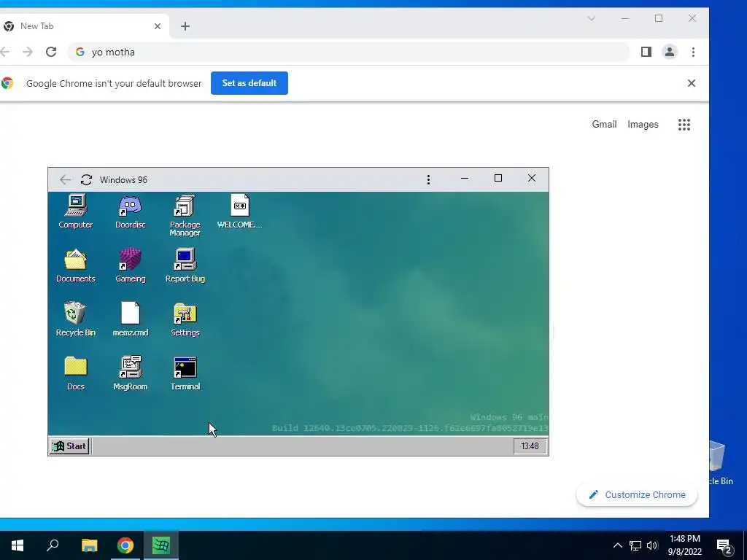Open the Documents folder icon
Screen dimensions: 747x560
76,265
